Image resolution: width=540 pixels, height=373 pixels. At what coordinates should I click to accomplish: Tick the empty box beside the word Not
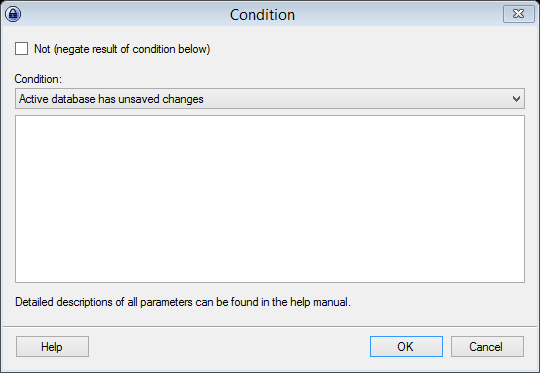21,49
